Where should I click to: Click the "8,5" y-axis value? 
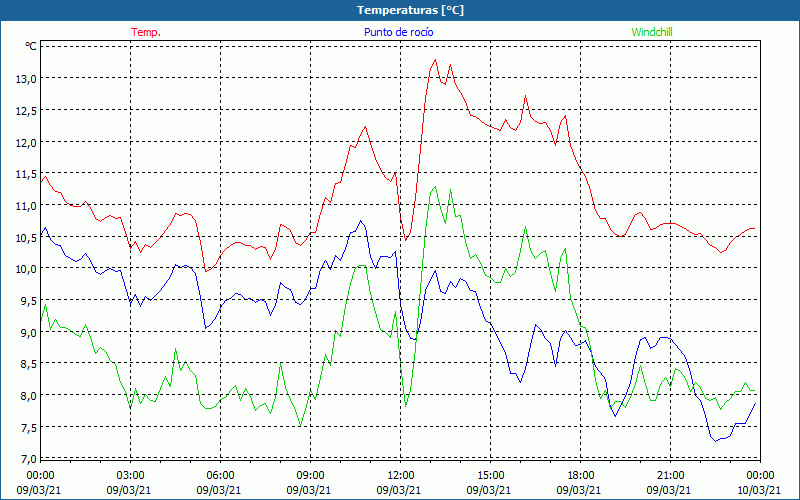(29, 364)
